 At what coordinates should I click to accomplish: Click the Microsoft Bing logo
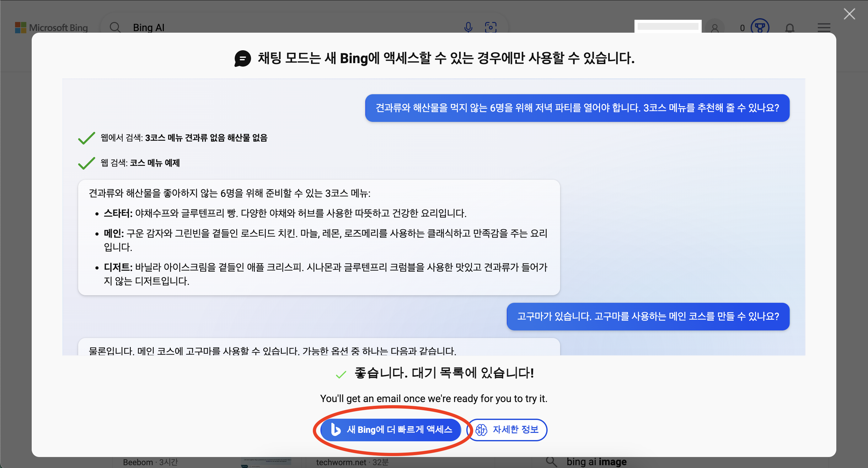tap(51, 27)
